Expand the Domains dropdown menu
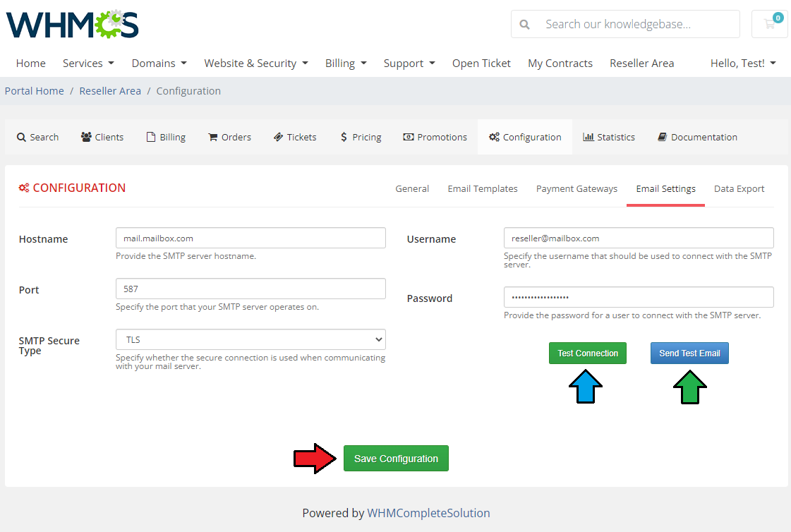This screenshot has width=791, height=532. (x=159, y=64)
